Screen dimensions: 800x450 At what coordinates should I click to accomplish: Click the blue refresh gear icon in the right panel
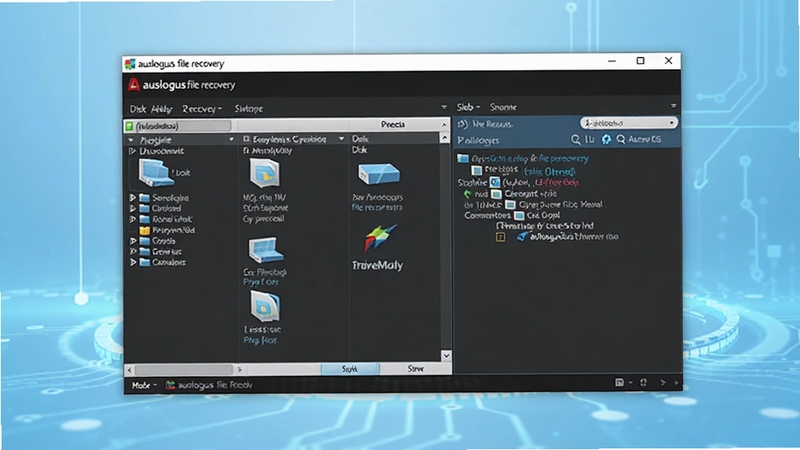pyautogui.click(x=606, y=139)
